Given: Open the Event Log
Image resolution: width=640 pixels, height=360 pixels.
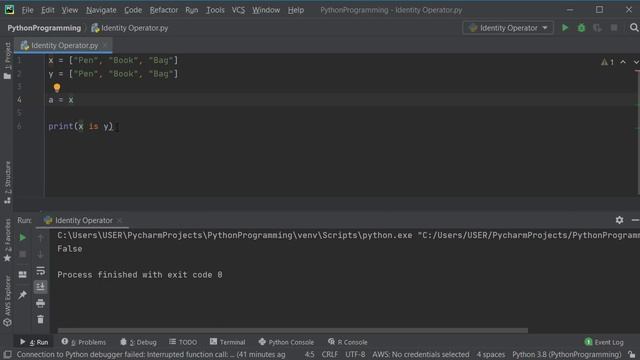Looking at the screenshot, I should [604, 342].
